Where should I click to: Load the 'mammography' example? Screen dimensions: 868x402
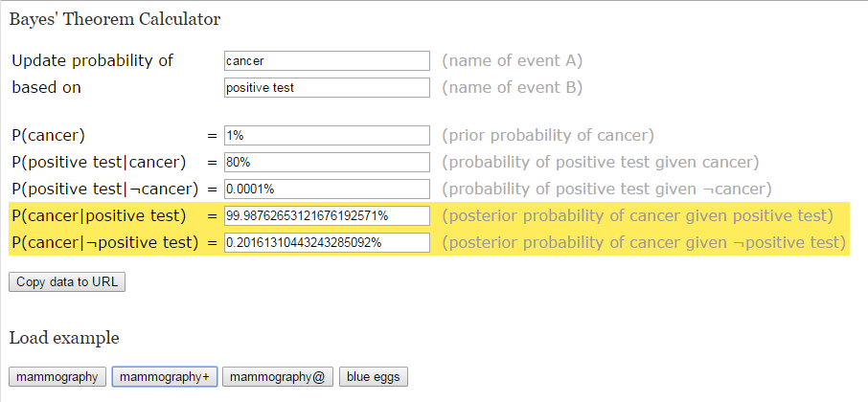(57, 377)
